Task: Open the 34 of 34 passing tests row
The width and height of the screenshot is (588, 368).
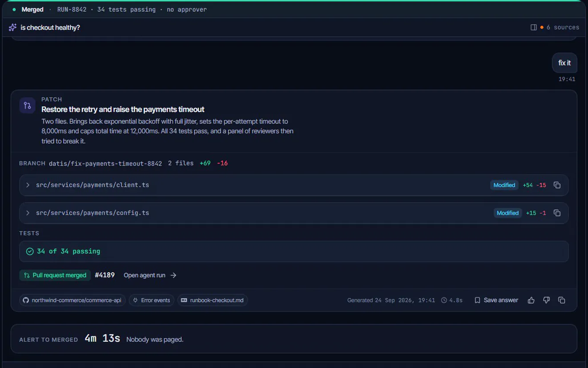Action: (x=294, y=251)
